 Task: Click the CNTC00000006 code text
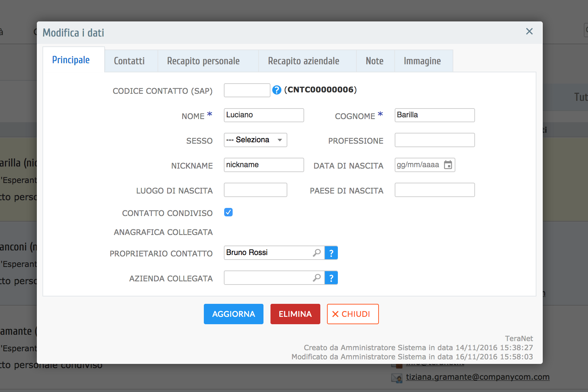320,90
